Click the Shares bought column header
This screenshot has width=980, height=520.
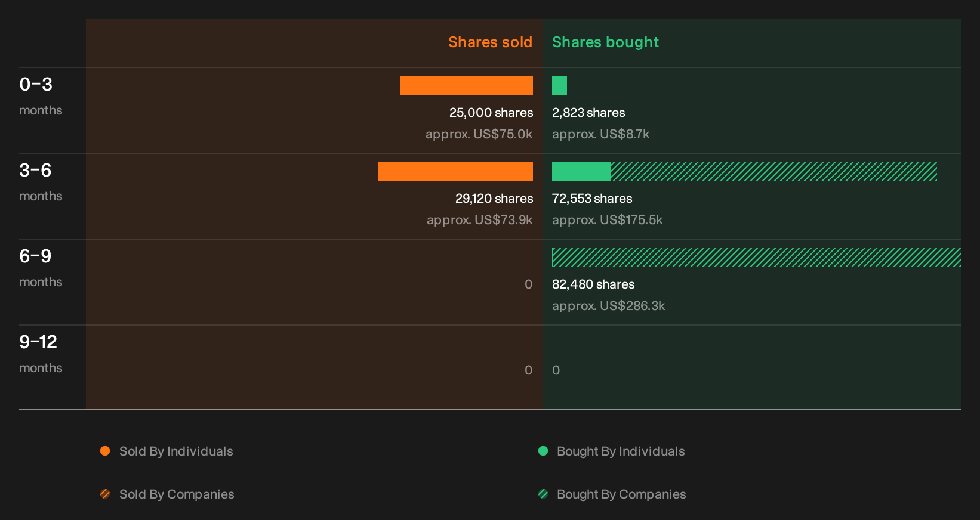click(605, 42)
